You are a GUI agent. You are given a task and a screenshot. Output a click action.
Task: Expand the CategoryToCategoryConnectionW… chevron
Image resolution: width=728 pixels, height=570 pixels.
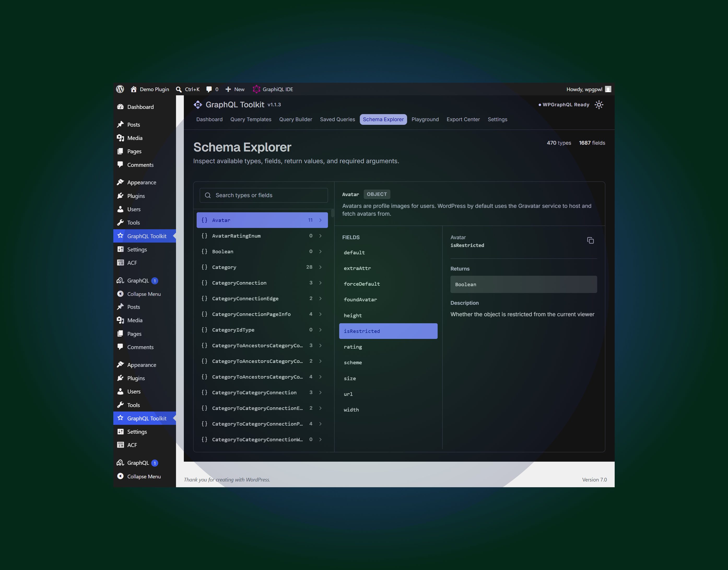pyautogui.click(x=320, y=439)
